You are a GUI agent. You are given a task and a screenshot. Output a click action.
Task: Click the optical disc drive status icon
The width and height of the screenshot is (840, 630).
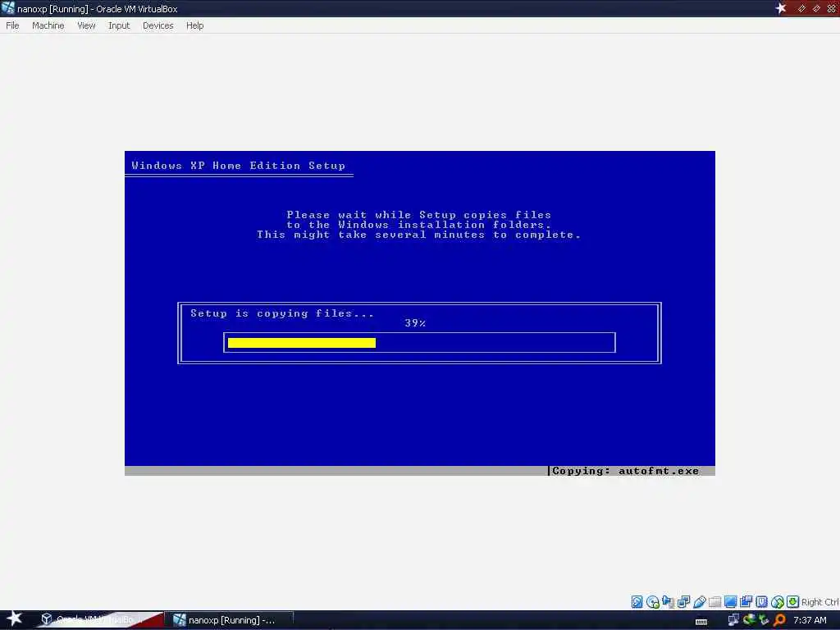(x=652, y=601)
